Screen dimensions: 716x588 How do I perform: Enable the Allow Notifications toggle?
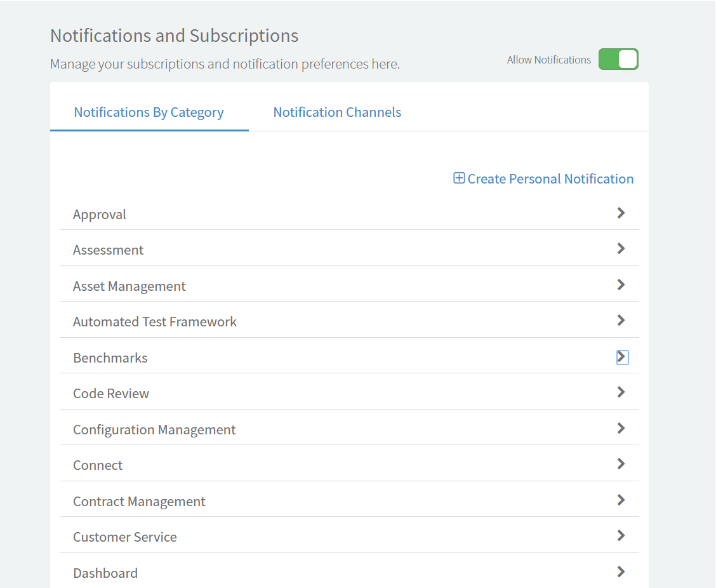point(618,58)
